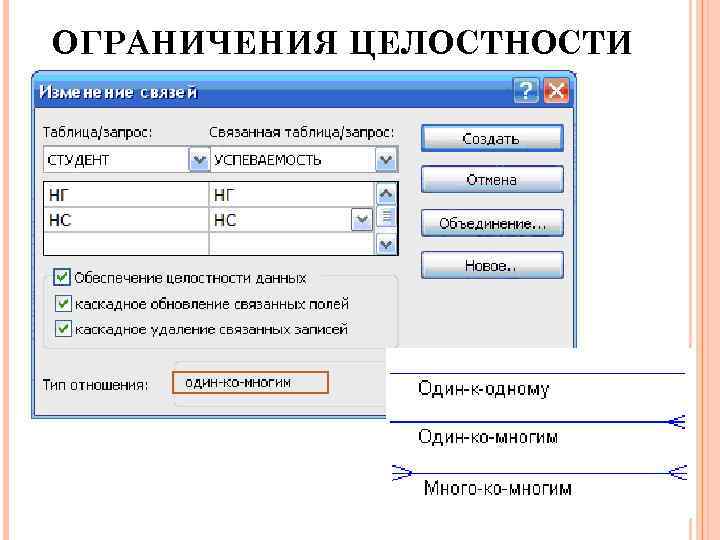This screenshot has width=720, height=540.
Task: Click the Один-к-одному label
Action: 484,389
